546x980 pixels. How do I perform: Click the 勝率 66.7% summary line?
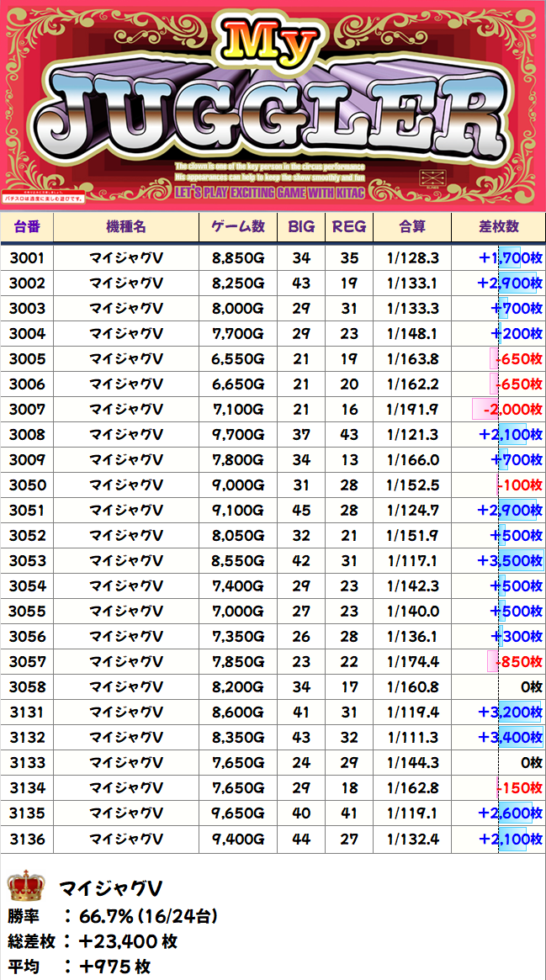pos(114,916)
